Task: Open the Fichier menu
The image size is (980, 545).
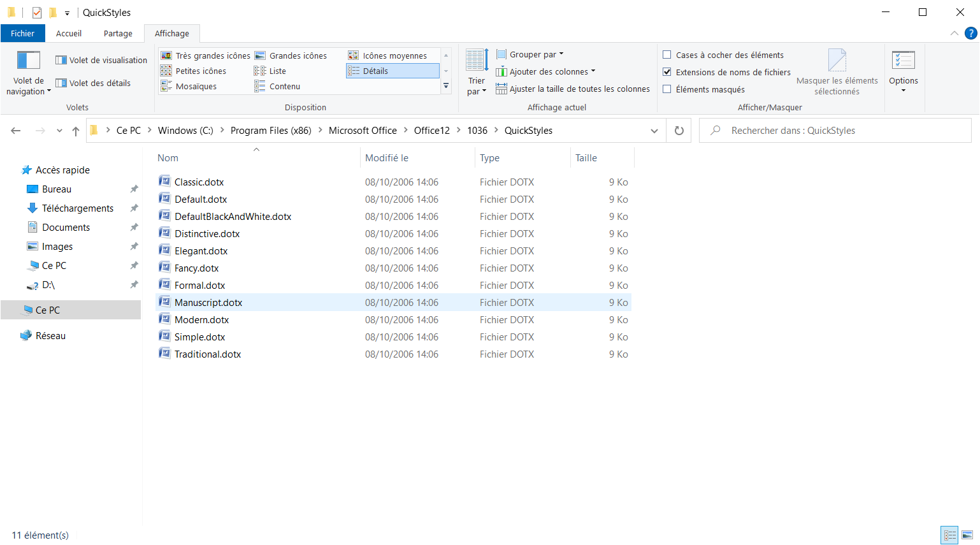Action: coord(23,33)
